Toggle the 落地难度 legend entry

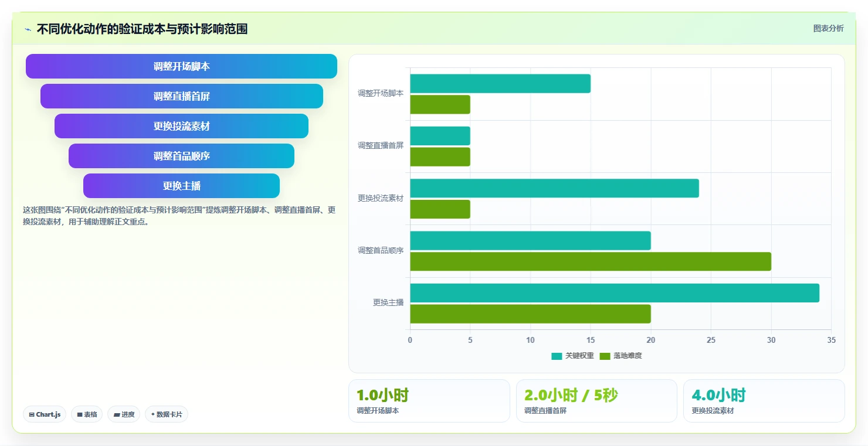[x=621, y=356]
